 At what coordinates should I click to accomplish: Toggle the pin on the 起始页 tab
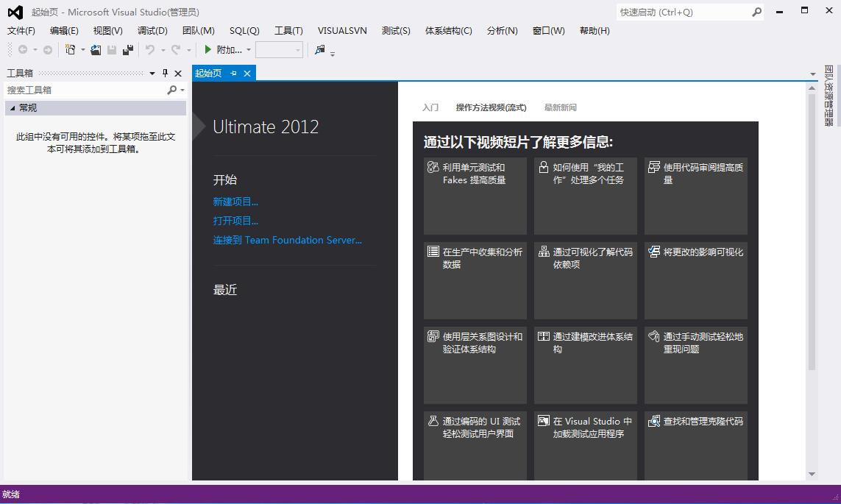233,74
